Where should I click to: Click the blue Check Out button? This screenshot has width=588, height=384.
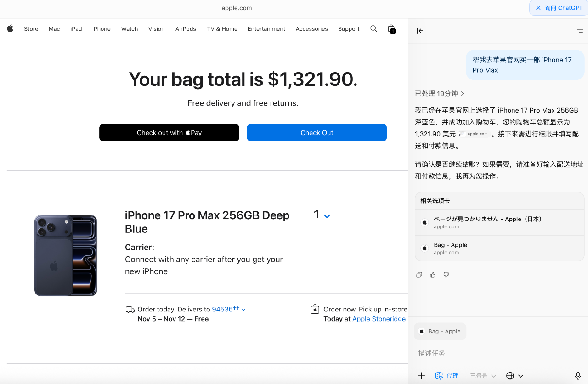tap(317, 133)
